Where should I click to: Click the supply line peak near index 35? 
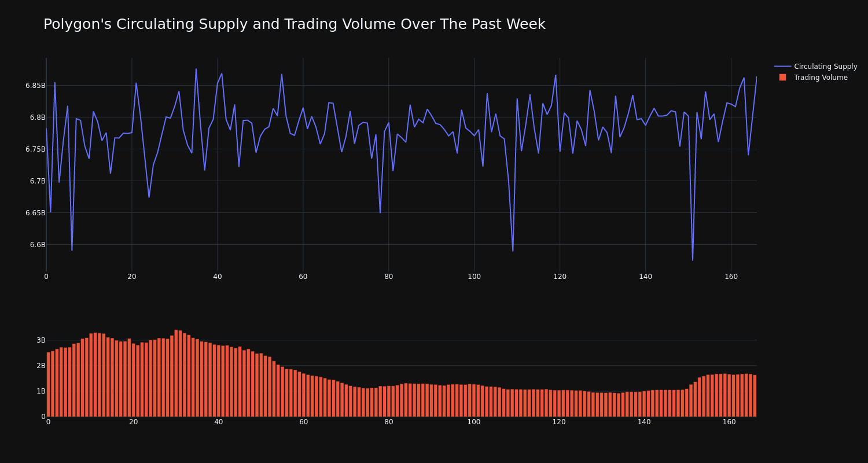196,69
